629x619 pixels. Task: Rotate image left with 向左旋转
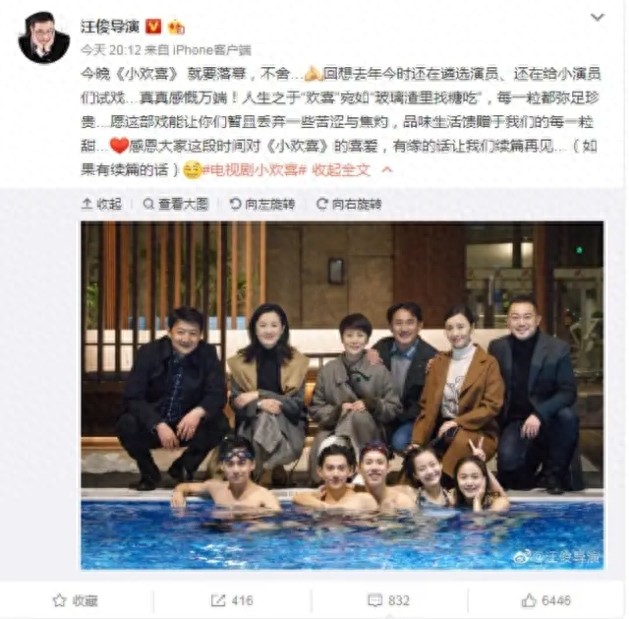tap(262, 204)
